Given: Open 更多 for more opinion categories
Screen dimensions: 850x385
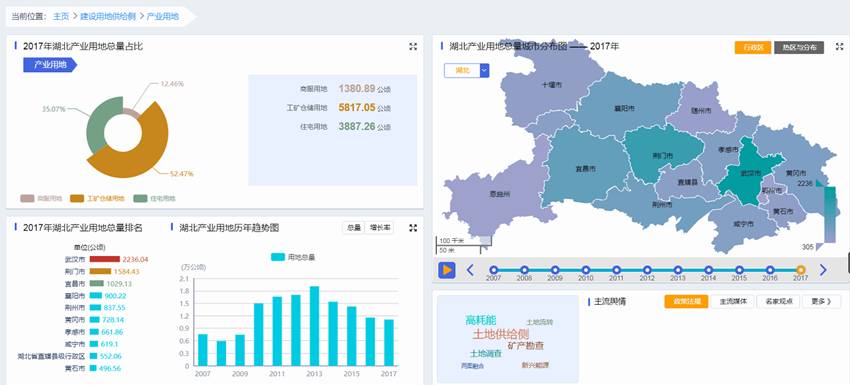Looking at the screenshot, I should point(822,301).
